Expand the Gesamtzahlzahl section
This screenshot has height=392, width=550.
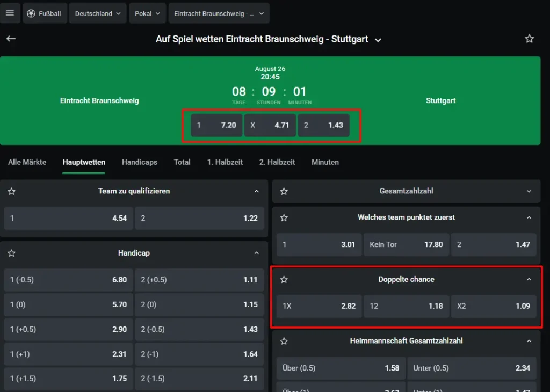529,192
